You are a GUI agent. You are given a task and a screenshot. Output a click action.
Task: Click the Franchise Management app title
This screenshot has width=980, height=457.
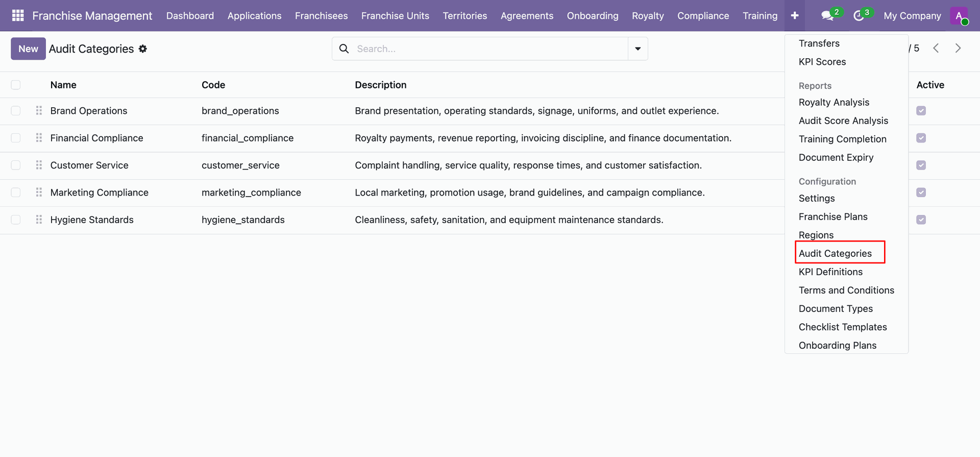coord(92,16)
